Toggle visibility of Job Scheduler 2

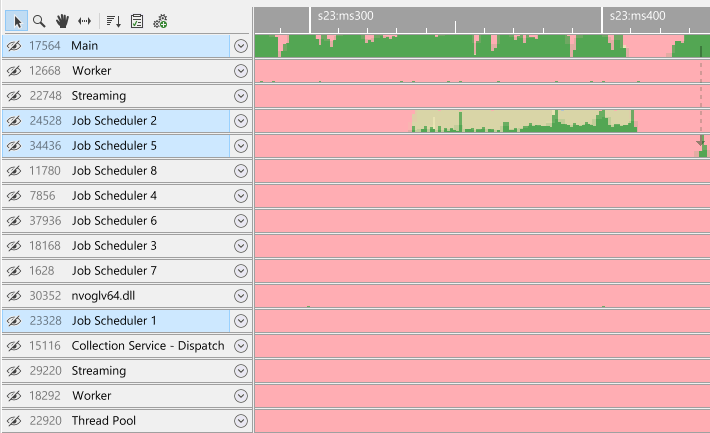coord(14,121)
